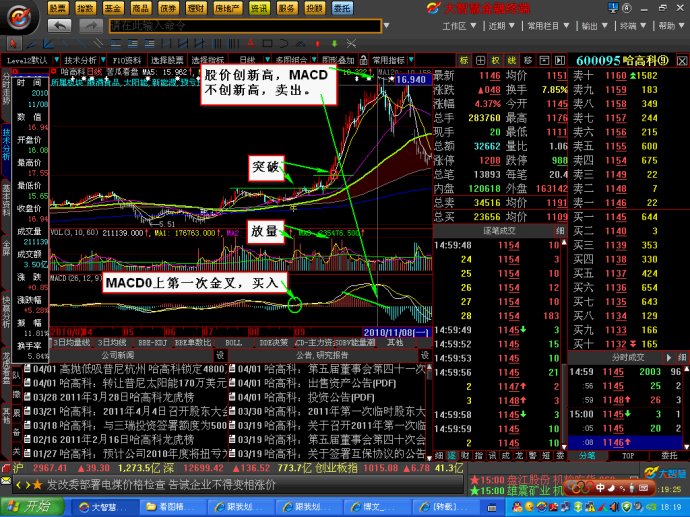Choose the rectangle drawing tool
The image size is (690, 517).
pyautogui.click(x=267, y=43)
